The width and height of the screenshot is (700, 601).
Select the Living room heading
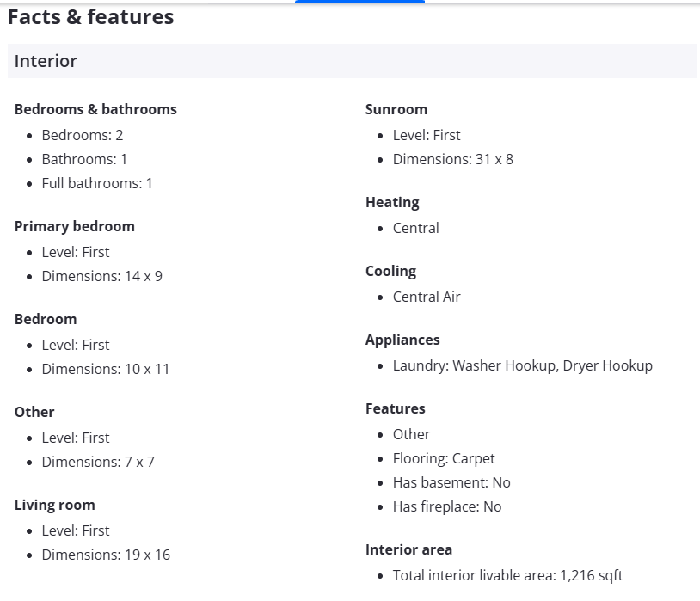coord(55,505)
